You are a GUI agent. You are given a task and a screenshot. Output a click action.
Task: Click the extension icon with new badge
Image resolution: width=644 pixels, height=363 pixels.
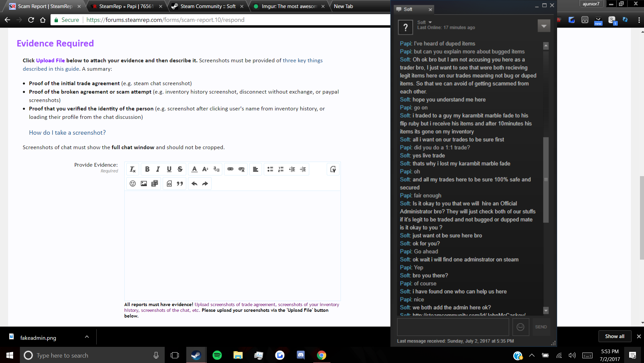coord(598,21)
